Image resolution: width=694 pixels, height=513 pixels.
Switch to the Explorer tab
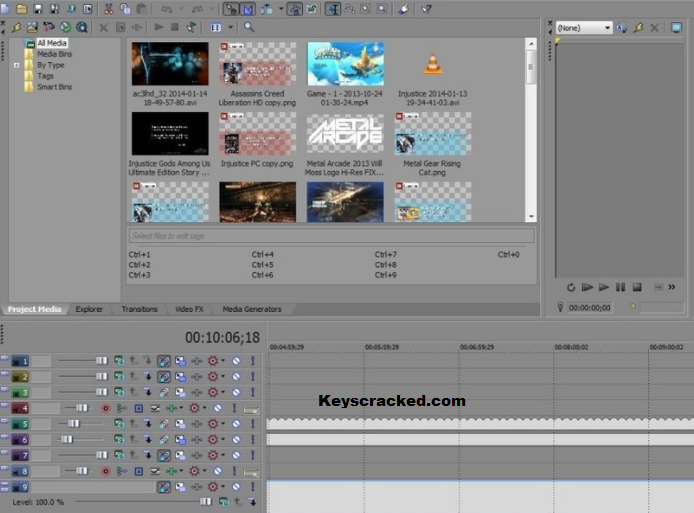89,309
